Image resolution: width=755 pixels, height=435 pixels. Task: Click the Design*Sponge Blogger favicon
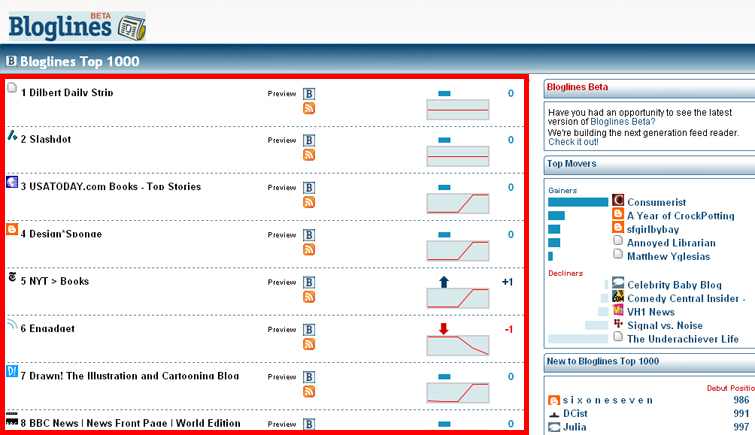[12, 229]
